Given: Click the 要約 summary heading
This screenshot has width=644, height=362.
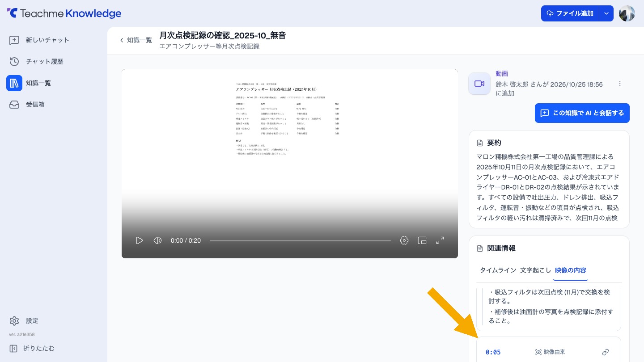Looking at the screenshot, I should coord(494,143).
